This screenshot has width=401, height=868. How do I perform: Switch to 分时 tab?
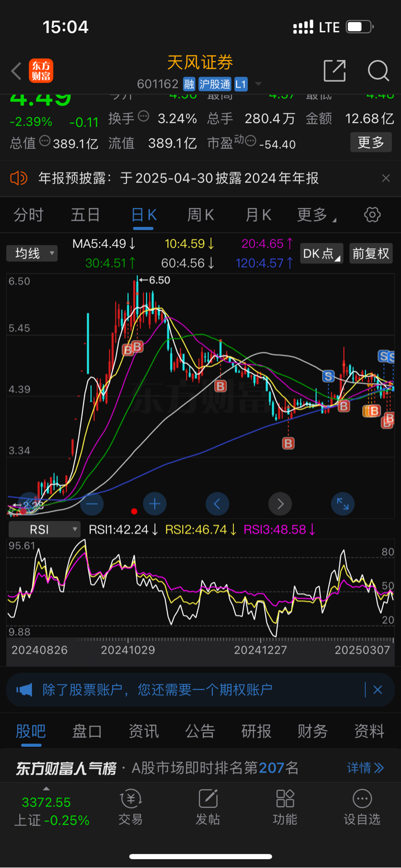[28, 215]
